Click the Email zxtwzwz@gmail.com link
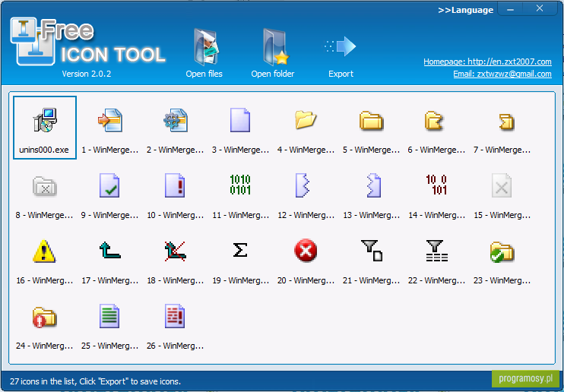 point(502,74)
